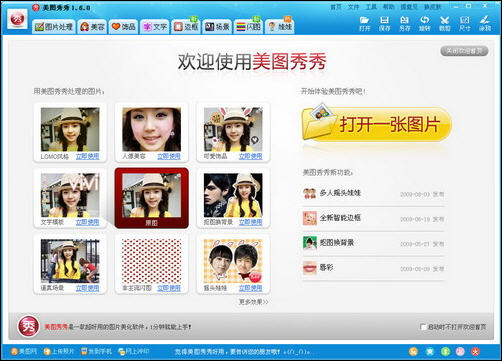The image size is (502, 361).
Task: Click the round red 秀 logo
Action: coord(28,326)
